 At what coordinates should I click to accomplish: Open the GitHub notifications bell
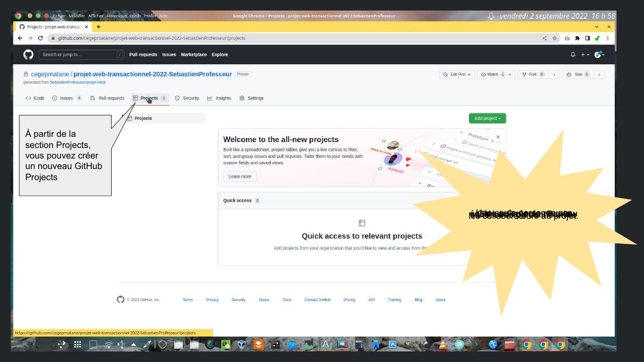click(573, 54)
